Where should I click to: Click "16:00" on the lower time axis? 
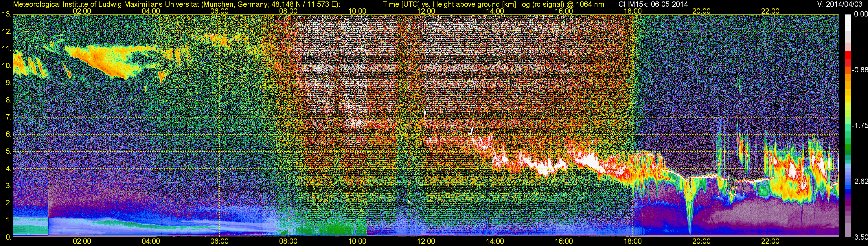coord(564,241)
